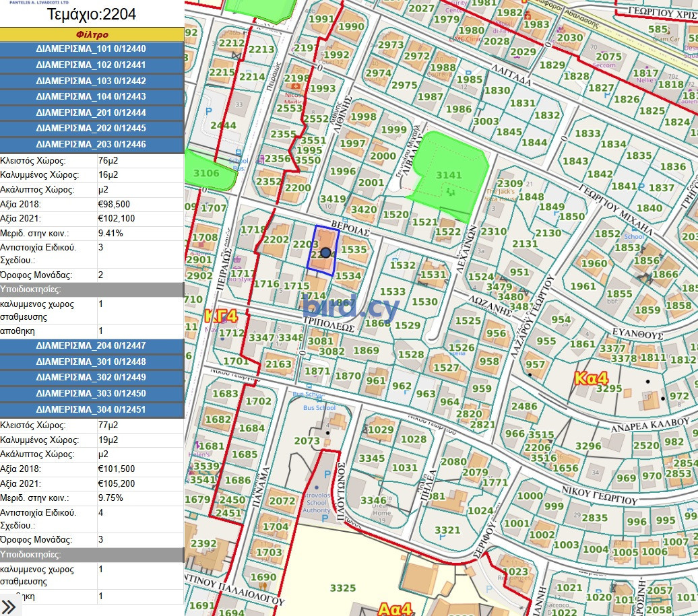This screenshot has height=616, width=698.
Task: Select ΔΙΑΜΕΡΙΣΜΑ_104 0/12443 from the list
Action: (x=92, y=97)
